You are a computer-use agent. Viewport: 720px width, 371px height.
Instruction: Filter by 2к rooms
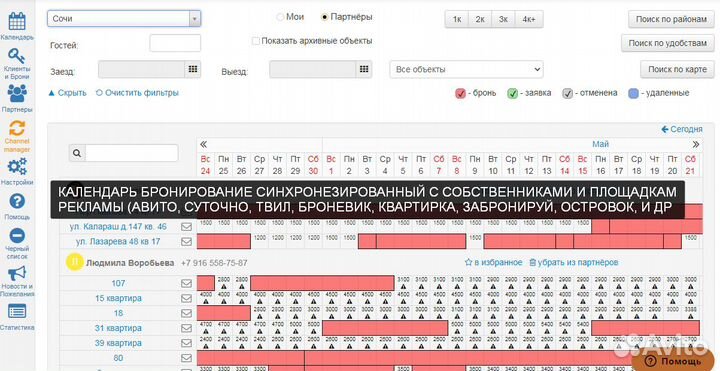pyautogui.click(x=480, y=19)
